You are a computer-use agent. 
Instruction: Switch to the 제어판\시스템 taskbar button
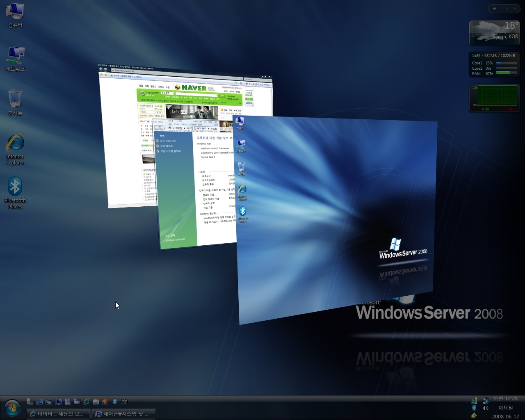click(124, 414)
